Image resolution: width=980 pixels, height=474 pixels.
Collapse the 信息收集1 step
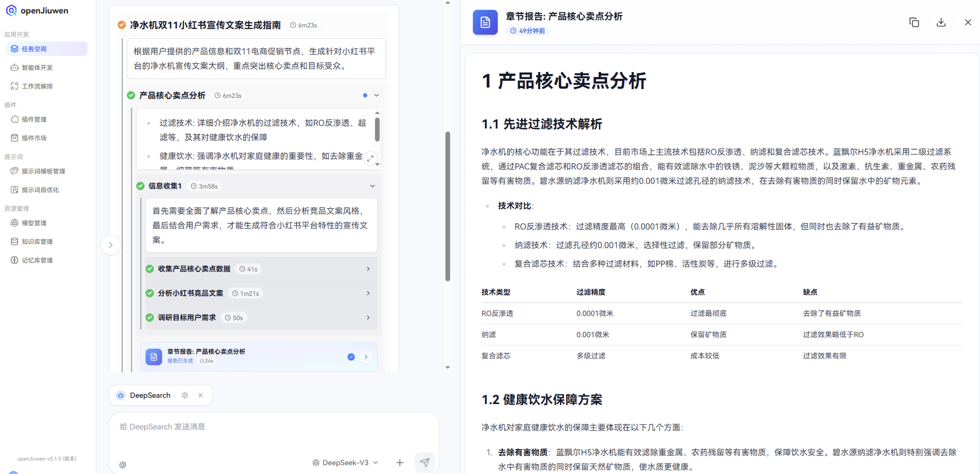pyautogui.click(x=372, y=186)
